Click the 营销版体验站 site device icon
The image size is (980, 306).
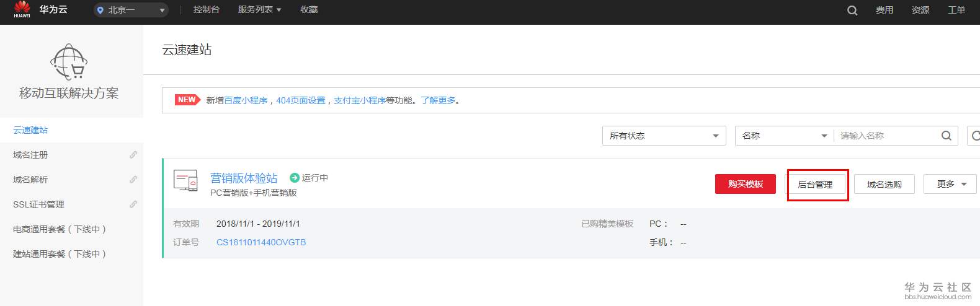point(185,180)
